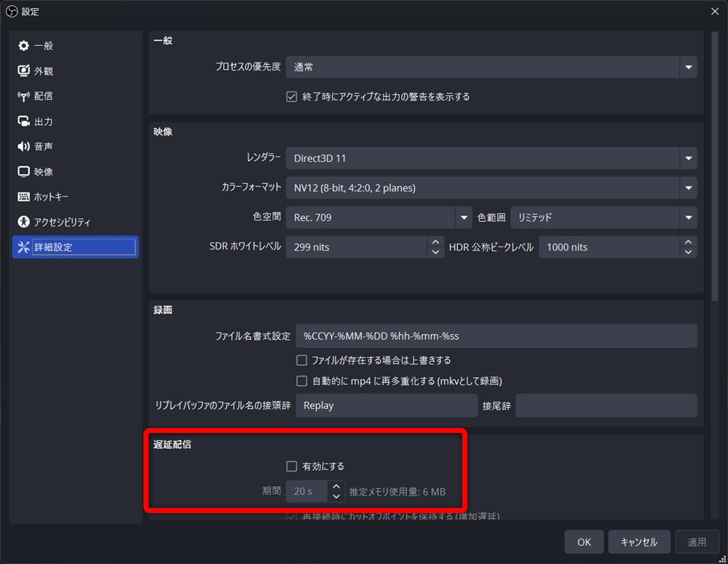
Task: Click the 外観 appearance icon in sidebar
Action: pyautogui.click(x=24, y=71)
